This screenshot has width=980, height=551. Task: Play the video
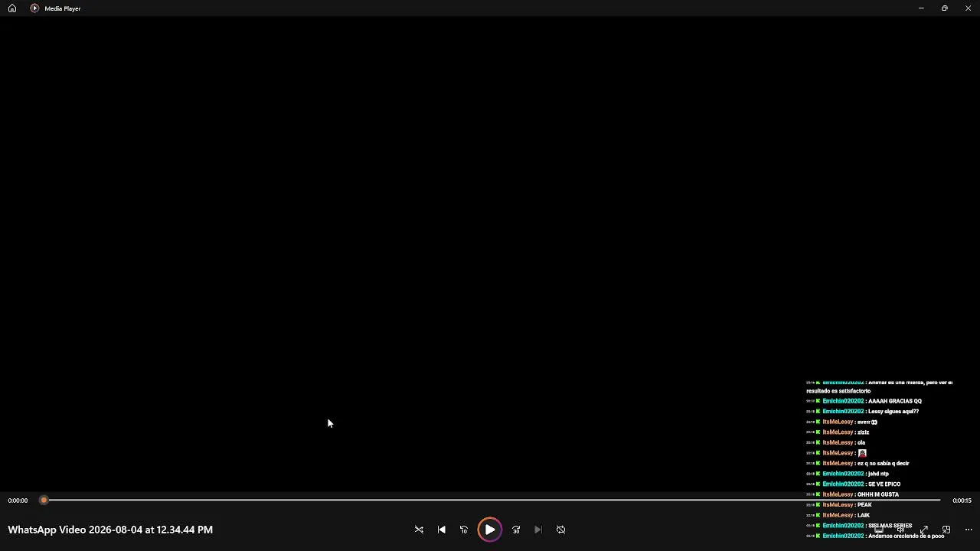pyautogui.click(x=490, y=530)
